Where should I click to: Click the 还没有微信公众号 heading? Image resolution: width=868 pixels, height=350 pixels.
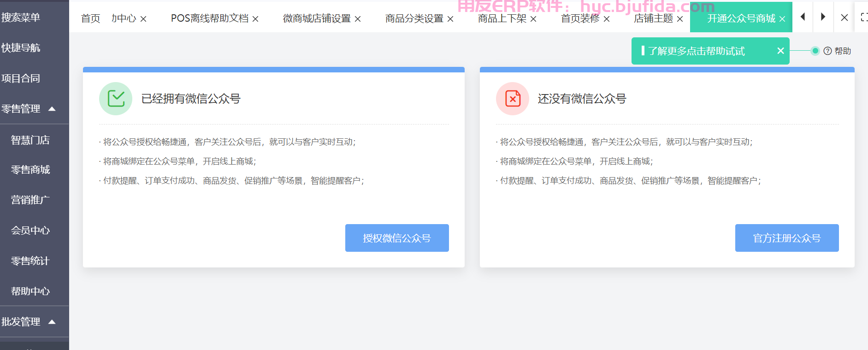click(x=582, y=99)
